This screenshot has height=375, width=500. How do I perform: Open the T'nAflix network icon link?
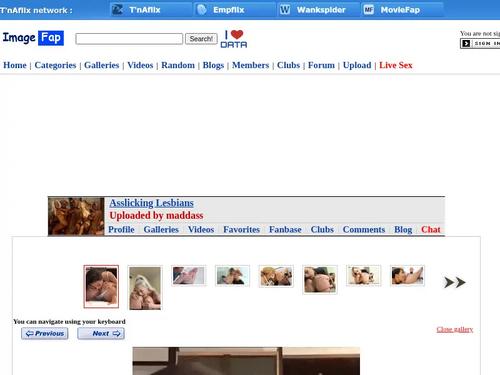[117, 10]
